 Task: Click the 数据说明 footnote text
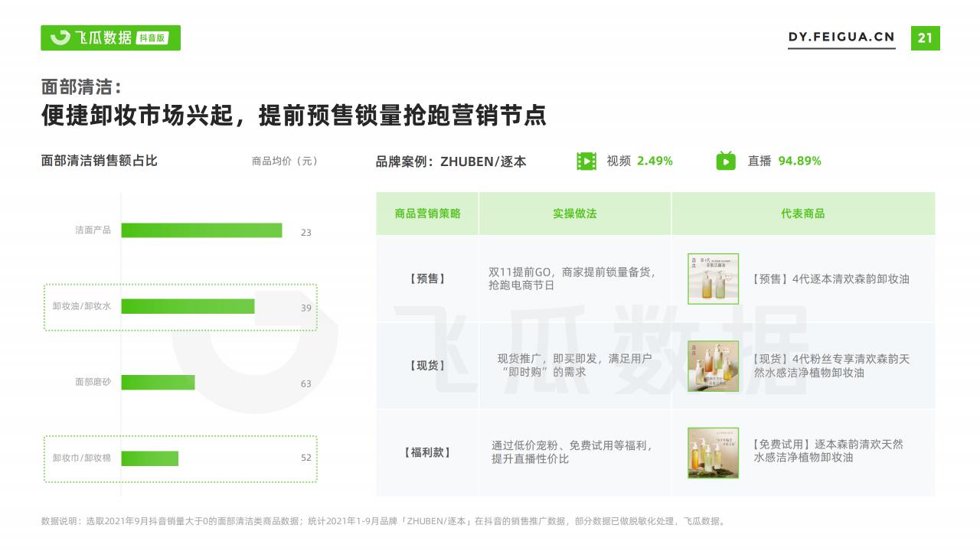(x=384, y=521)
